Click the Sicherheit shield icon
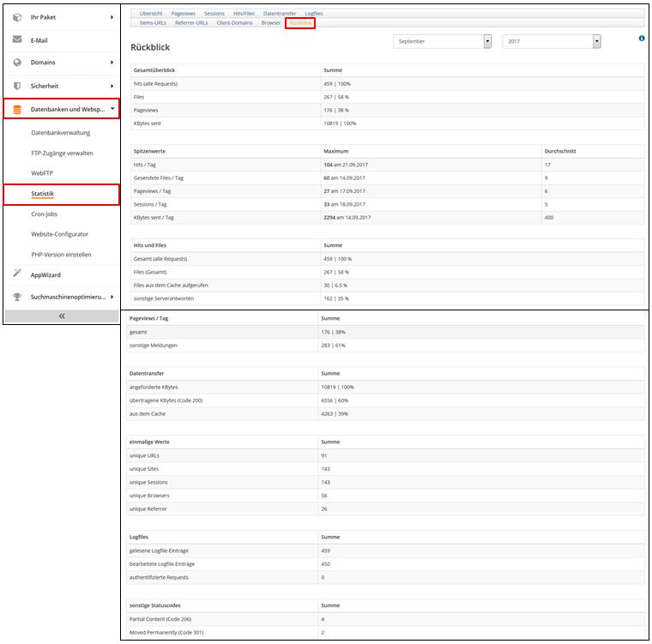The image size is (652, 644). 17,86
